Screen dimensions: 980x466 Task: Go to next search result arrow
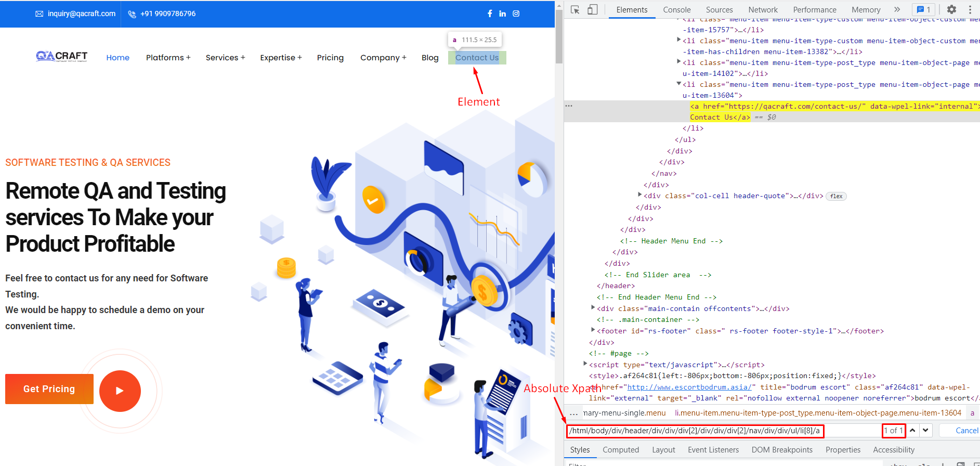point(926,431)
